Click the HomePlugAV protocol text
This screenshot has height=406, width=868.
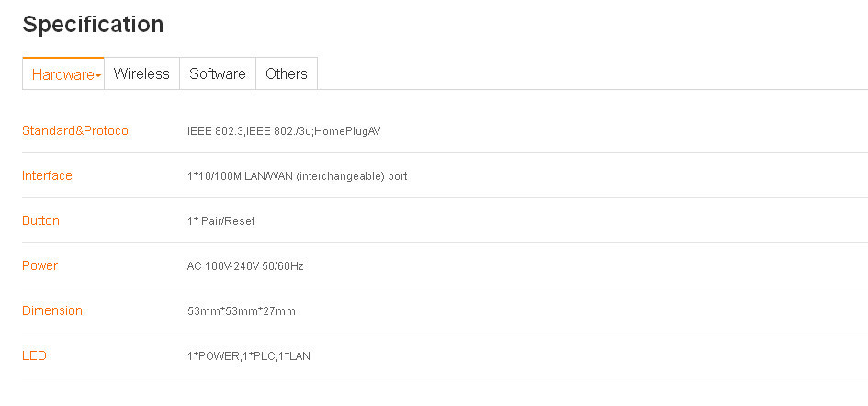point(347,131)
